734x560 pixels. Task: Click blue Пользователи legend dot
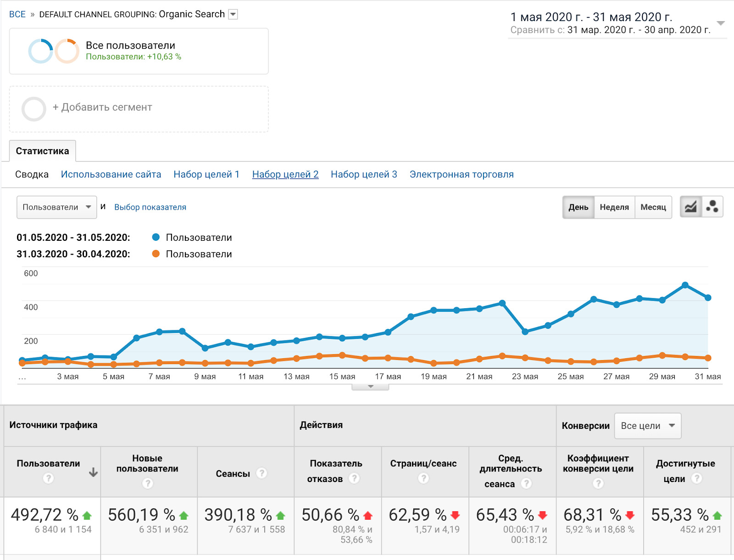point(156,237)
